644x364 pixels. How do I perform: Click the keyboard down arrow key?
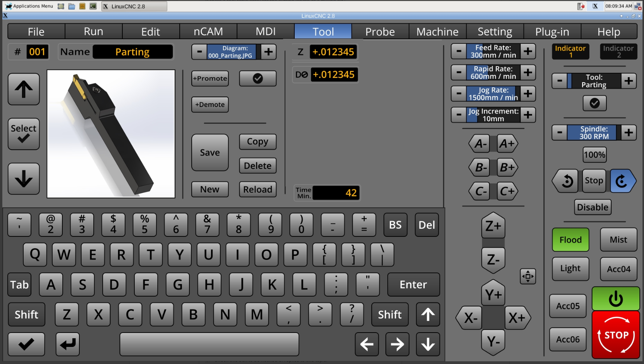pos(428,344)
